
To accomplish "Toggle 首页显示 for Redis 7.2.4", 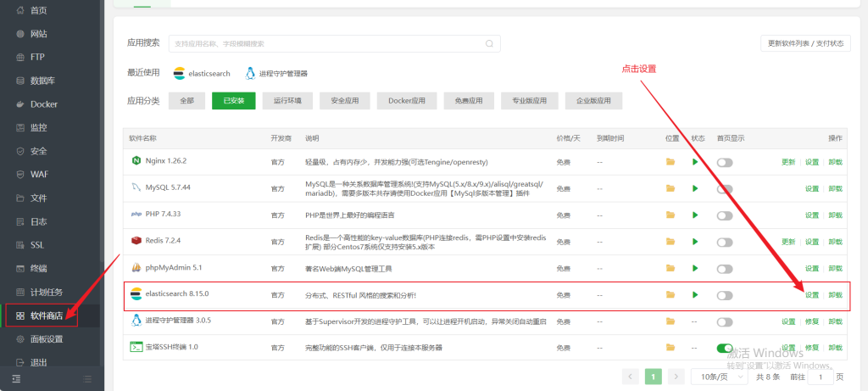I will (725, 242).
